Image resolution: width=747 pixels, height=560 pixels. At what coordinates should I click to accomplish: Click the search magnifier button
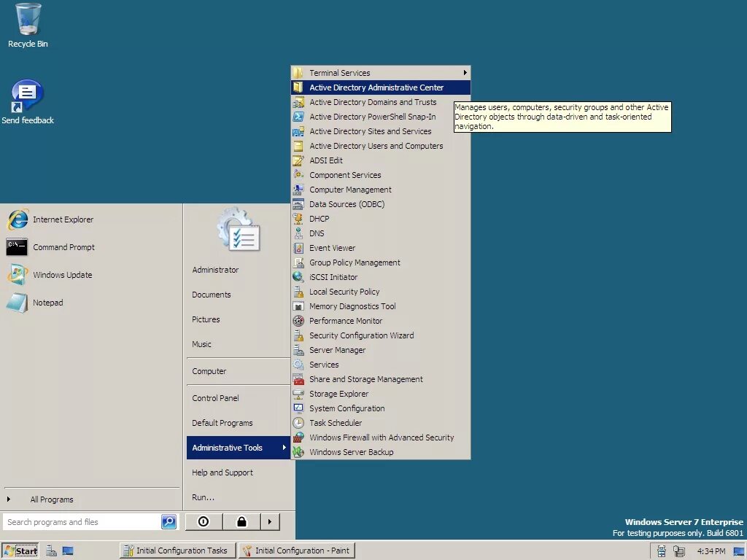pyautogui.click(x=169, y=522)
